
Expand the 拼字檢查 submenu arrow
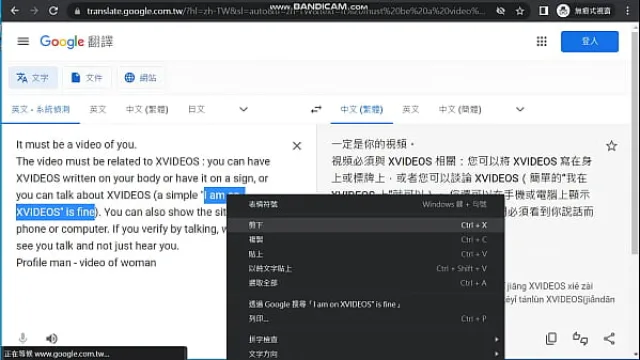(x=496, y=339)
